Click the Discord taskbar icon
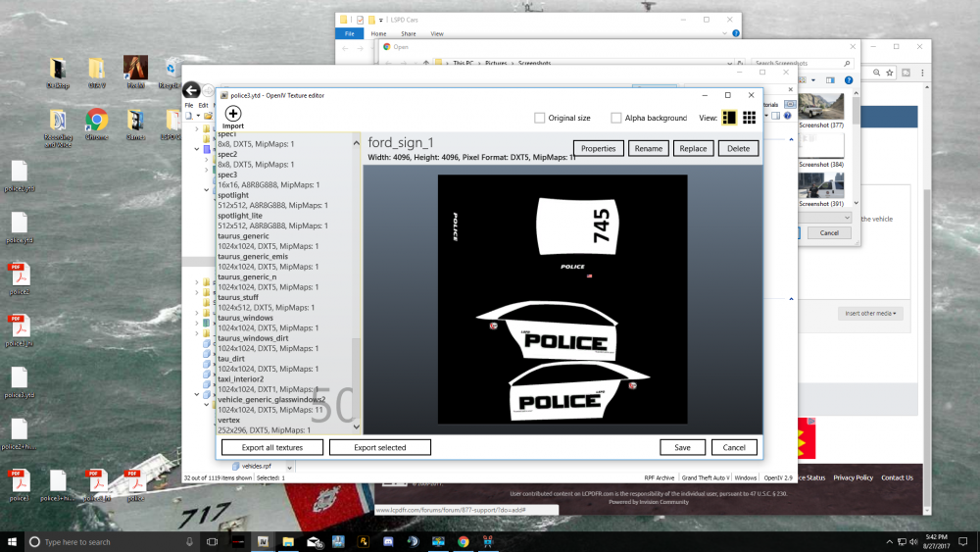Viewport: 980px width, 552px height. (x=388, y=541)
